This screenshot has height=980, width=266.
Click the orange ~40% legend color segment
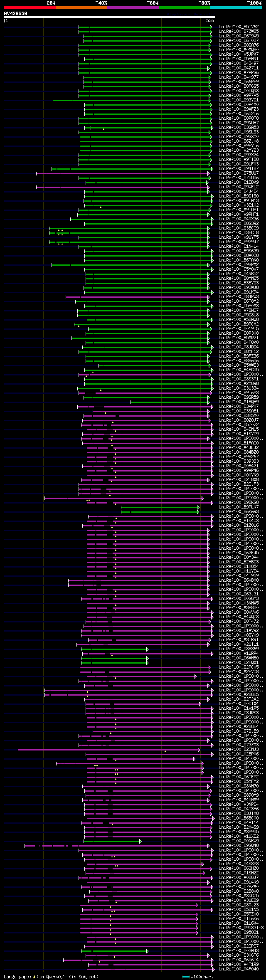pyautogui.click(x=81, y=7)
